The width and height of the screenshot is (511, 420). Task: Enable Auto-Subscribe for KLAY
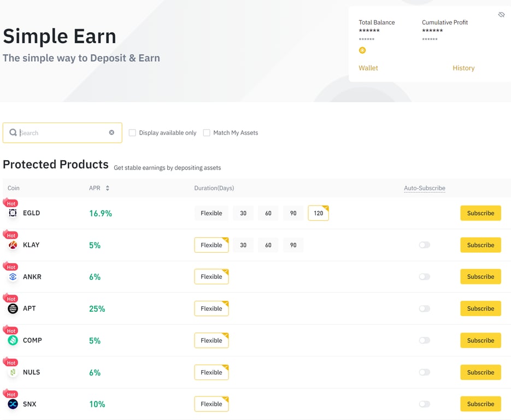point(425,245)
